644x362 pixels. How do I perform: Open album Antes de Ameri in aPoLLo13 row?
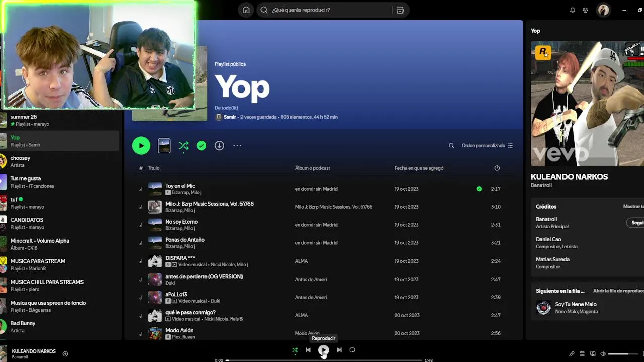(x=311, y=297)
